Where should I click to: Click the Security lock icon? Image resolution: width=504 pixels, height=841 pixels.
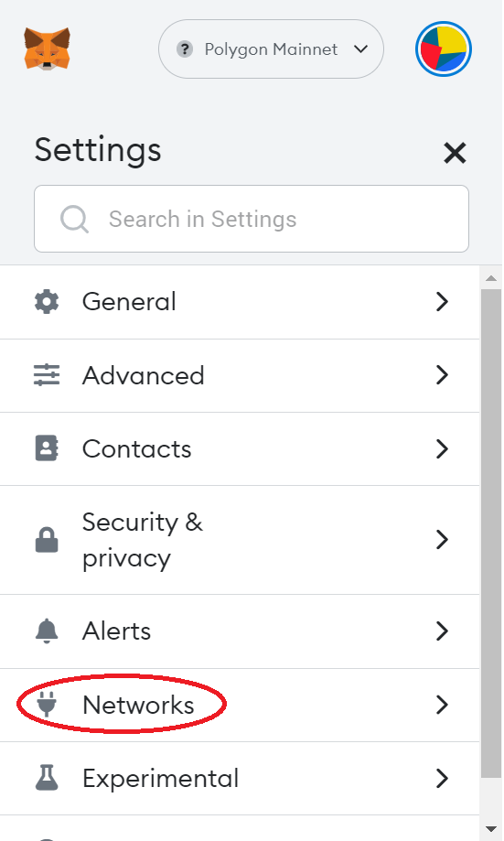(x=47, y=540)
